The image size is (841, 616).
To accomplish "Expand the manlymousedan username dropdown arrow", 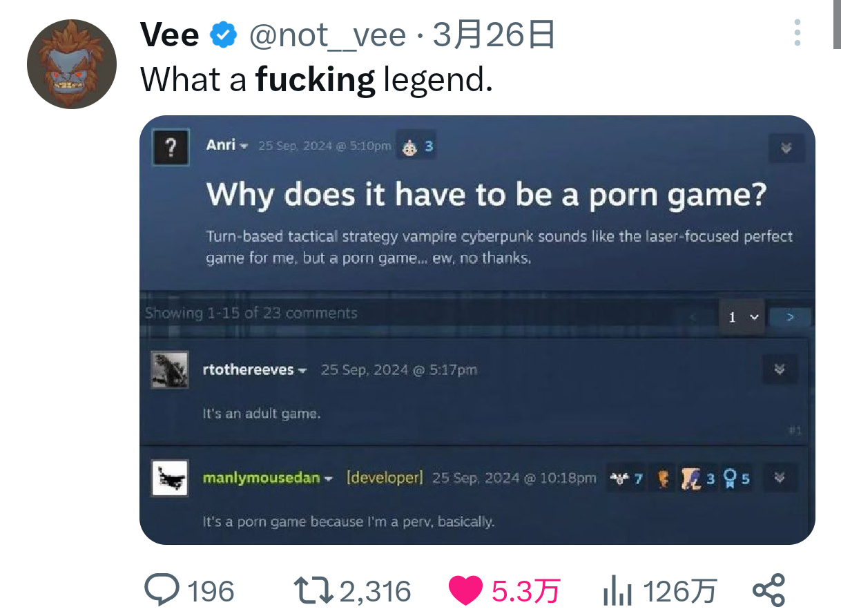I will (328, 479).
